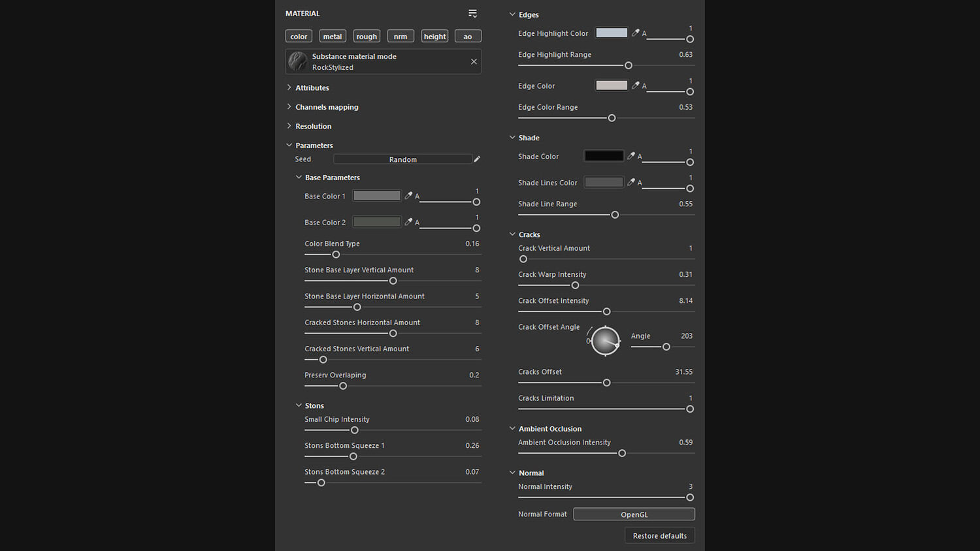Open the Shade Color black swatch
The width and height of the screenshot is (980, 551).
pyautogui.click(x=604, y=156)
